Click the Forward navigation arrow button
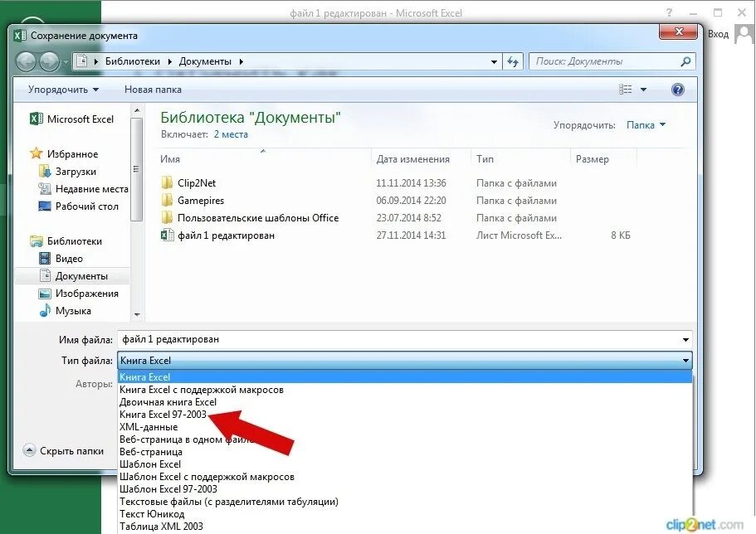The height and width of the screenshot is (534, 756). click(49, 61)
